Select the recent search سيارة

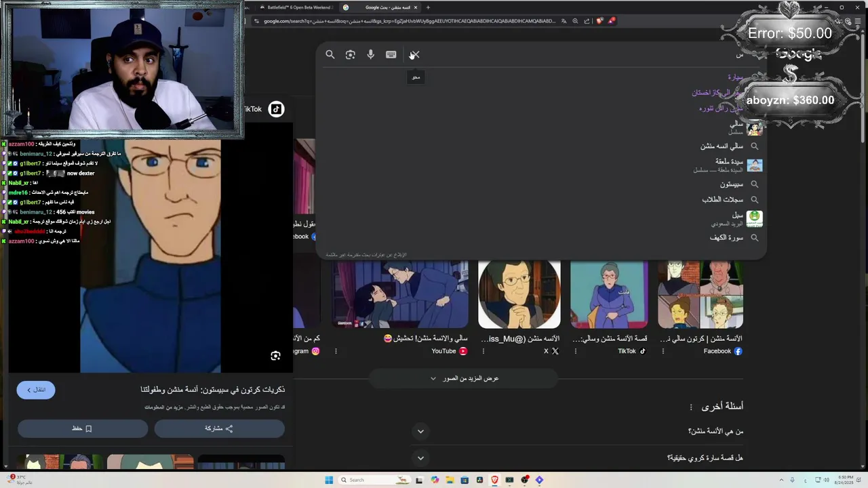[x=736, y=77]
